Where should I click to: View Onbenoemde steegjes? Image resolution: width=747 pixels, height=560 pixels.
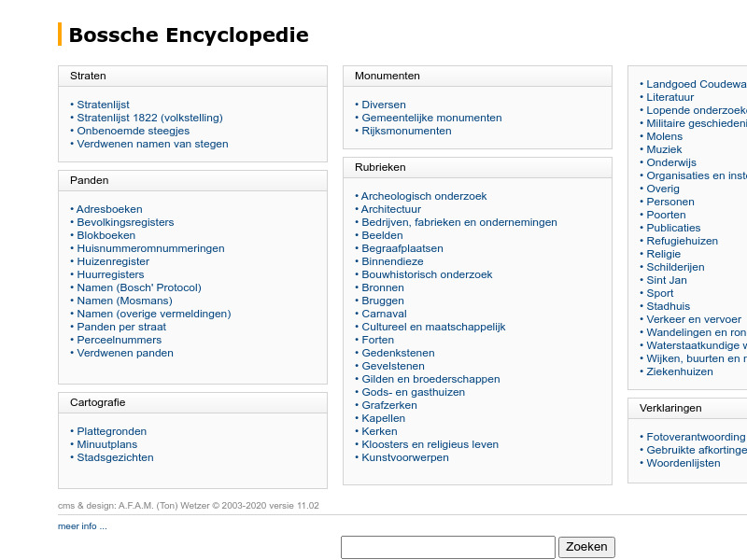(133, 131)
